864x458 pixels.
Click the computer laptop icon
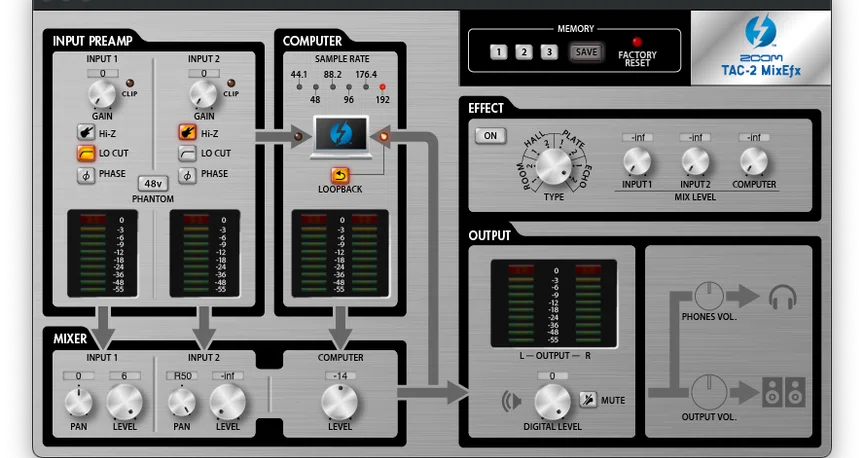341,137
